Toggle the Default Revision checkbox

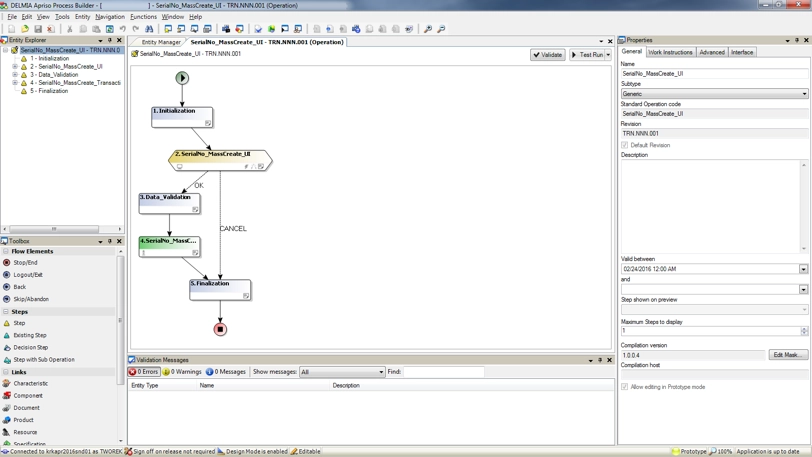coord(625,145)
